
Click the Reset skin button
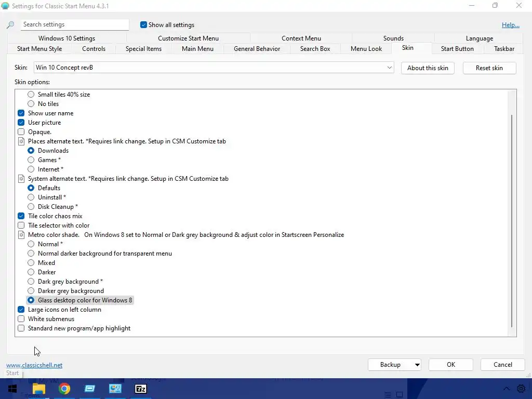pos(489,68)
